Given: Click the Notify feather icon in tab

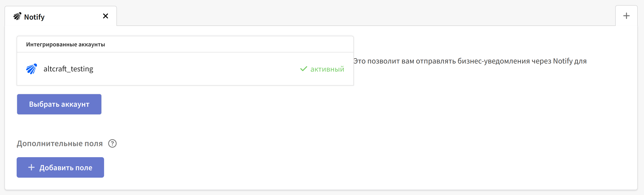Looking at the screenshot, I should coord(17,16).
